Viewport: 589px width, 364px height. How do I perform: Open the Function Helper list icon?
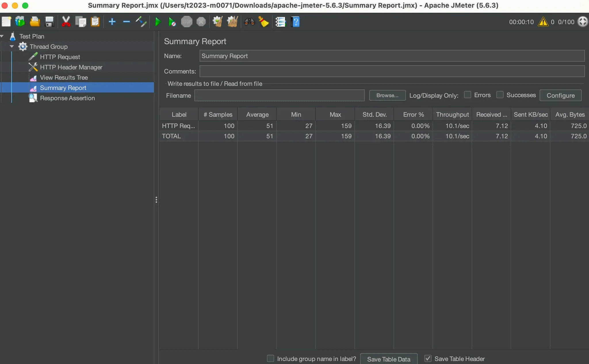280,22
